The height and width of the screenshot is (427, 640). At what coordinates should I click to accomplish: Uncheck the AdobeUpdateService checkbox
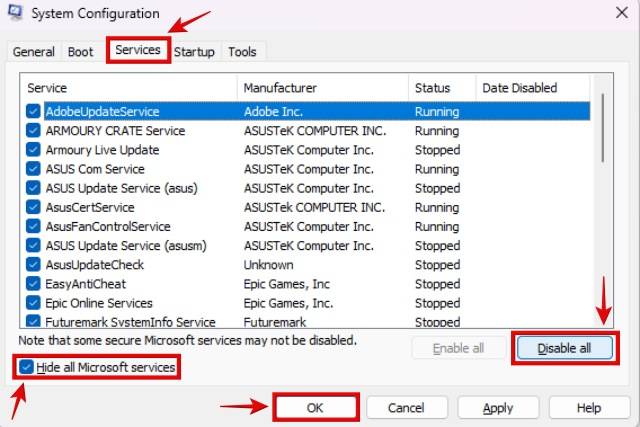coord(33,112)
